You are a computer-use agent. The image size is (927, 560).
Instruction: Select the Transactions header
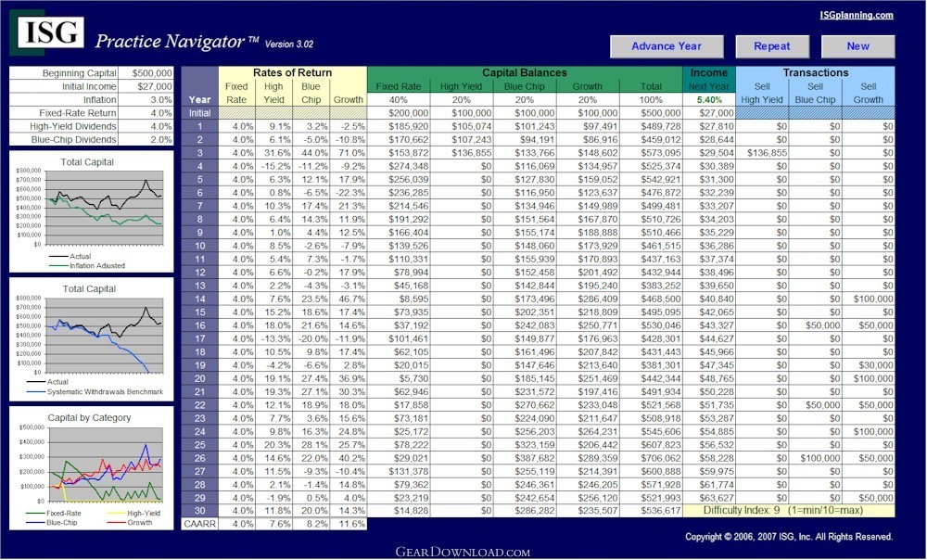point(815,72)
